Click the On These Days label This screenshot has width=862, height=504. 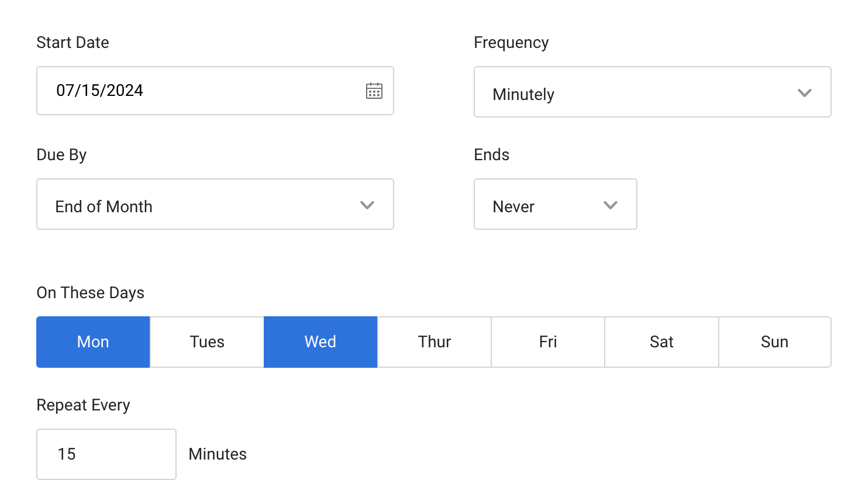click(90, 293)
